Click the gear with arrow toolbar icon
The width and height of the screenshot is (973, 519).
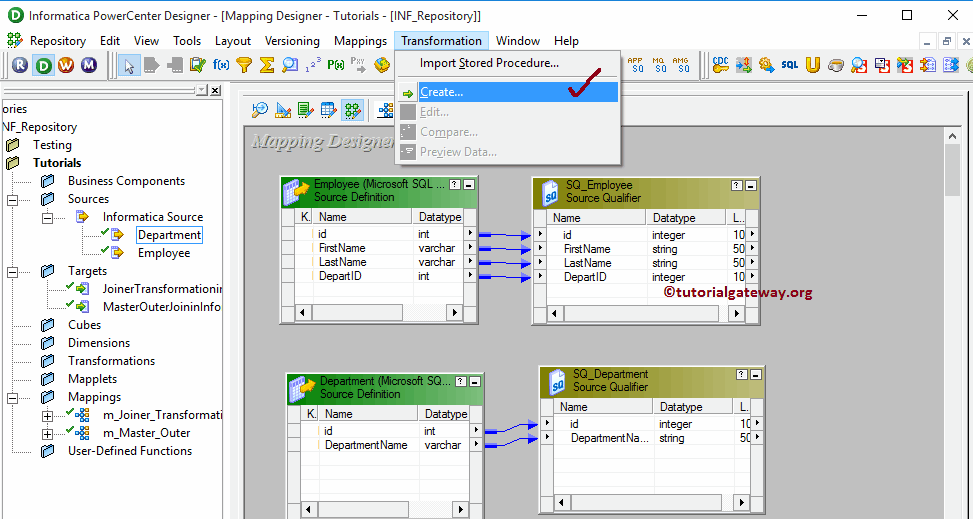[x=766, y=65]
